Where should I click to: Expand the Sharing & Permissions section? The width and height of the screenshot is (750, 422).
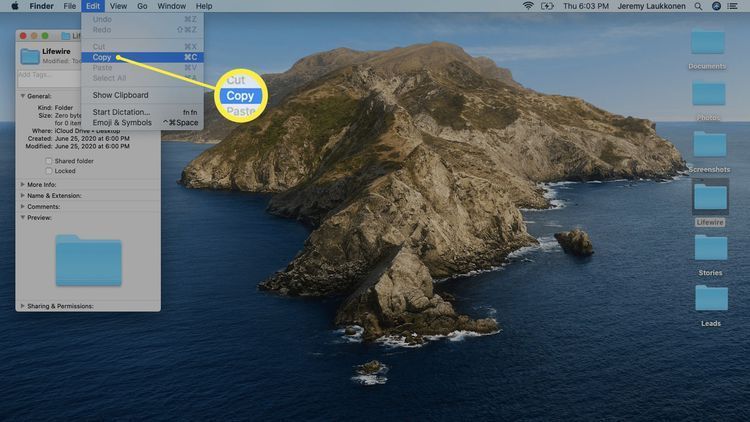point(22,306)
